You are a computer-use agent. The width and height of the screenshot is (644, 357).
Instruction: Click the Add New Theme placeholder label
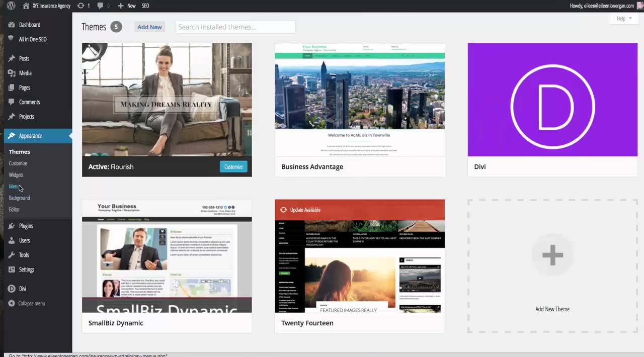click(x=552, y=309)
